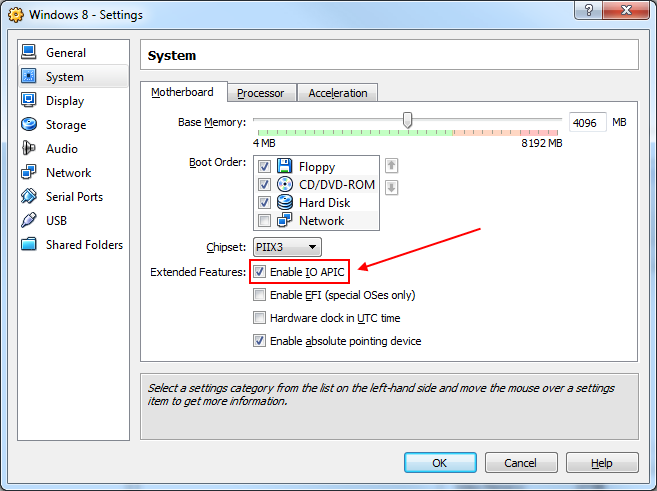Go to Audio settings icon

pyautogui.click(x=28, y=149)
